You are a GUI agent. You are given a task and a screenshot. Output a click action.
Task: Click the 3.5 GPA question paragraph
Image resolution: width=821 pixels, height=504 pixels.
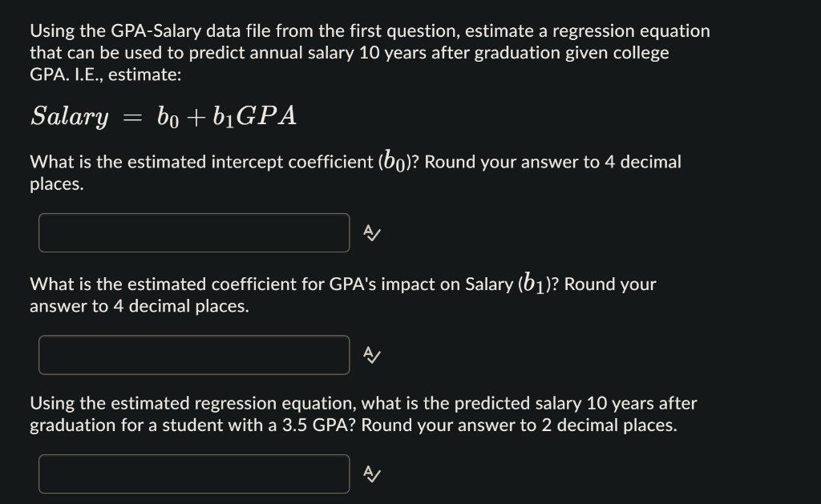click(361, 414)
